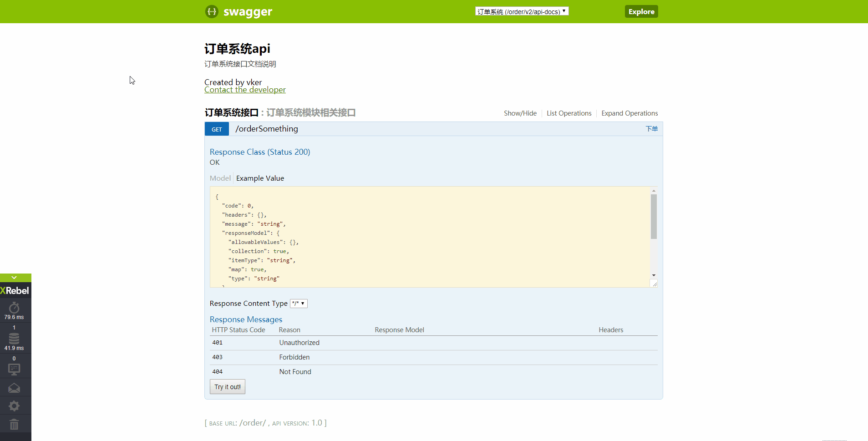868x441 pixels.
Task: Click the Response Model column header
Action: (399, 330)
